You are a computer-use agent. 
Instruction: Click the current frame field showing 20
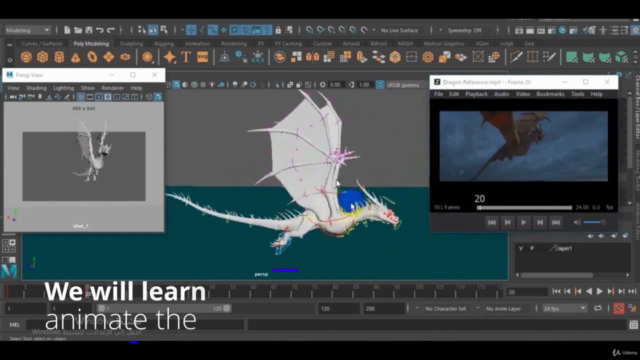(x=527, y=292)
